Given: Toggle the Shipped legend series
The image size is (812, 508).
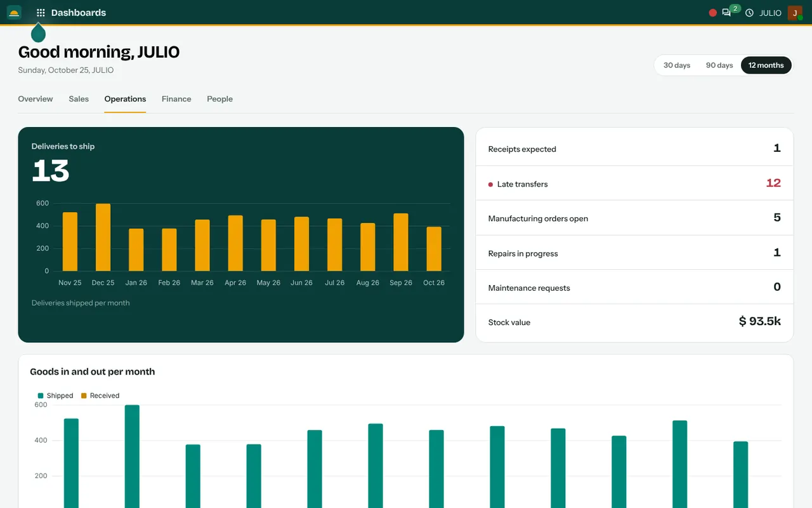Looking at the screenshot, I should [x=56, y=396].
